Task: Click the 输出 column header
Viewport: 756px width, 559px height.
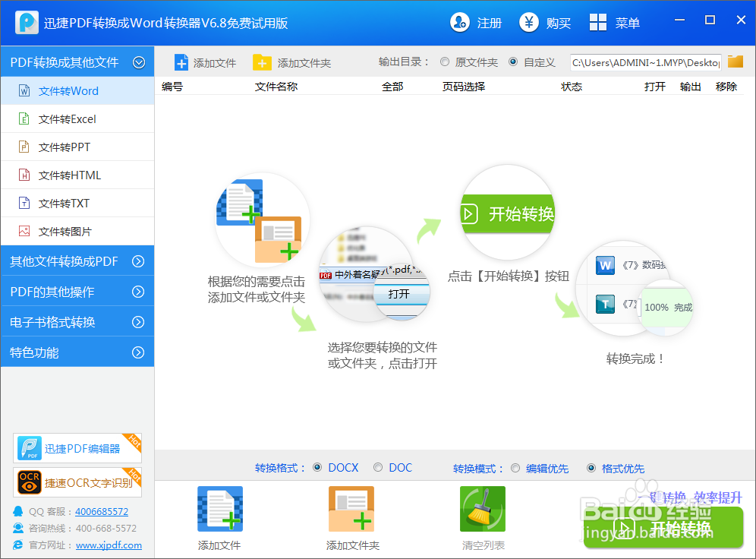Action: 691,87
